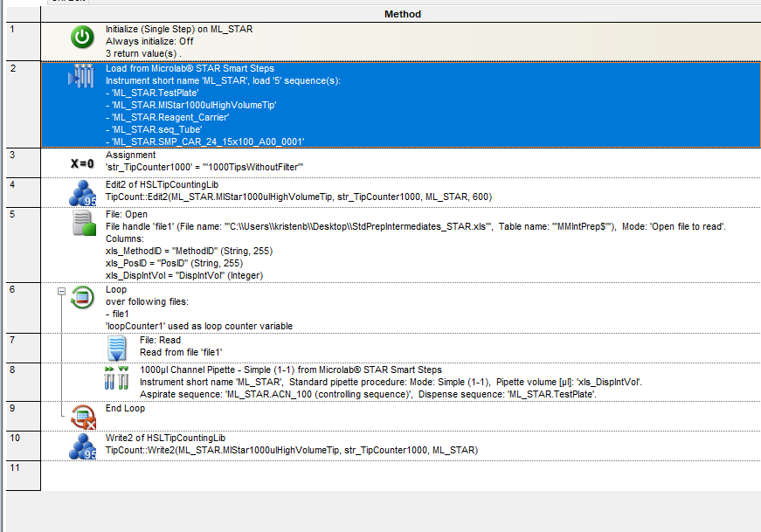
Task: Click 'Edit2 of HSLTipCountingLib' title
Action: point(163,184)
